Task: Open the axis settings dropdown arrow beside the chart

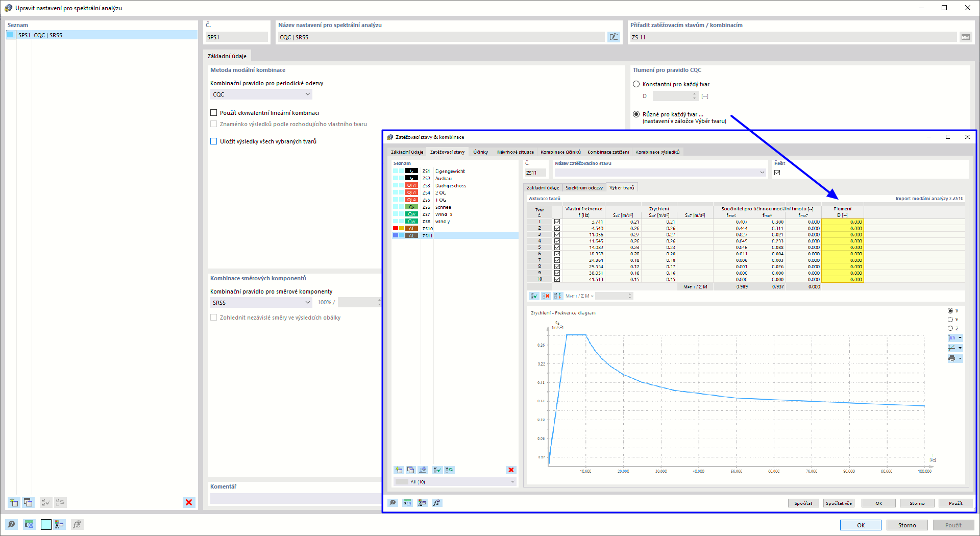Action: [960, 348]
